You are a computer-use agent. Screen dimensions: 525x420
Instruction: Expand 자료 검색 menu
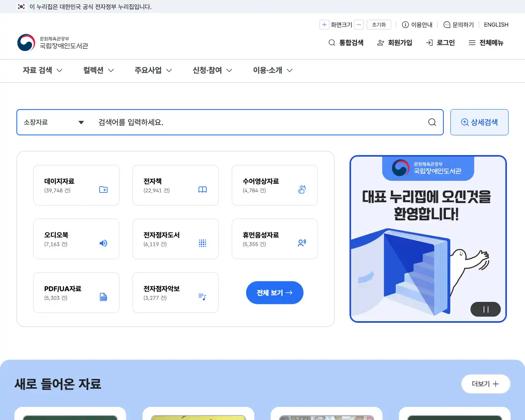point(43,71)
